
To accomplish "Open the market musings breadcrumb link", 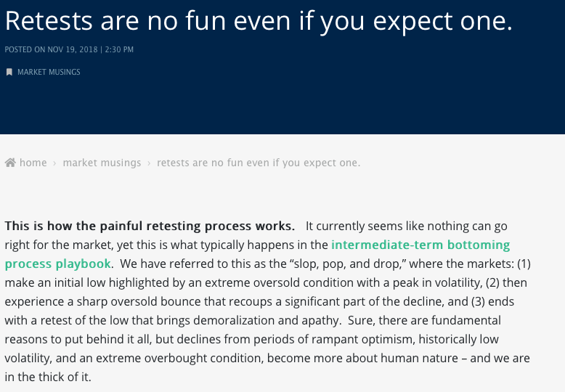I will (102, 163).
